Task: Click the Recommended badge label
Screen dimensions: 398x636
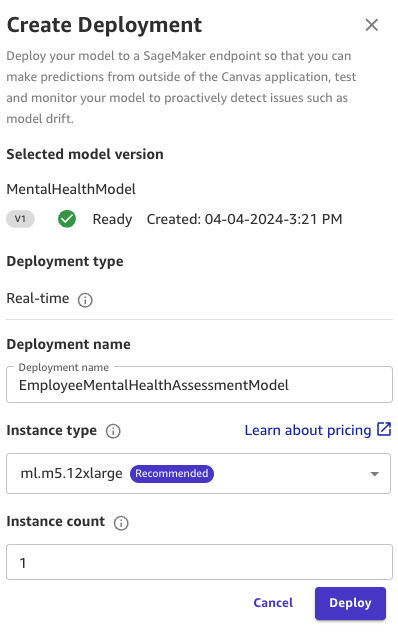Action: [172, 474]
